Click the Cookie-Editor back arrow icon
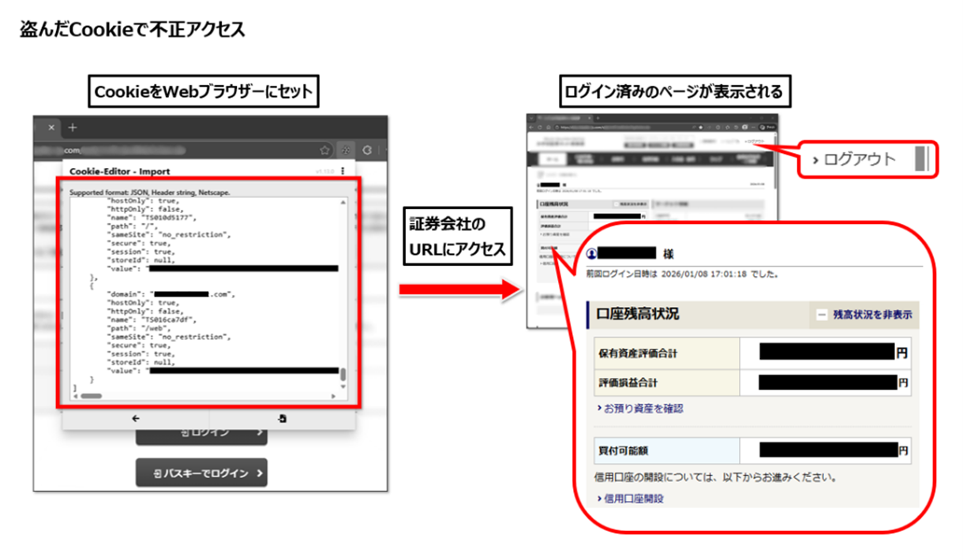963x560 pixels. (x=136, y=419)
